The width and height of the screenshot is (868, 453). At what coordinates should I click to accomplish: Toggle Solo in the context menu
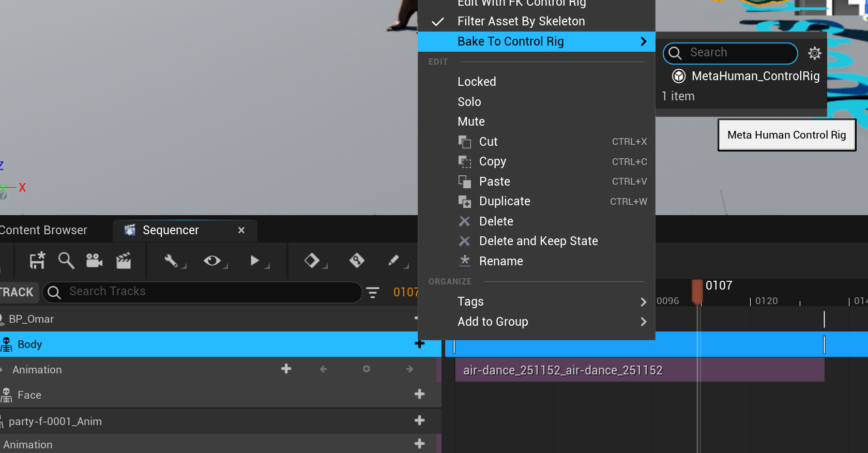click(x=537, y=102)
